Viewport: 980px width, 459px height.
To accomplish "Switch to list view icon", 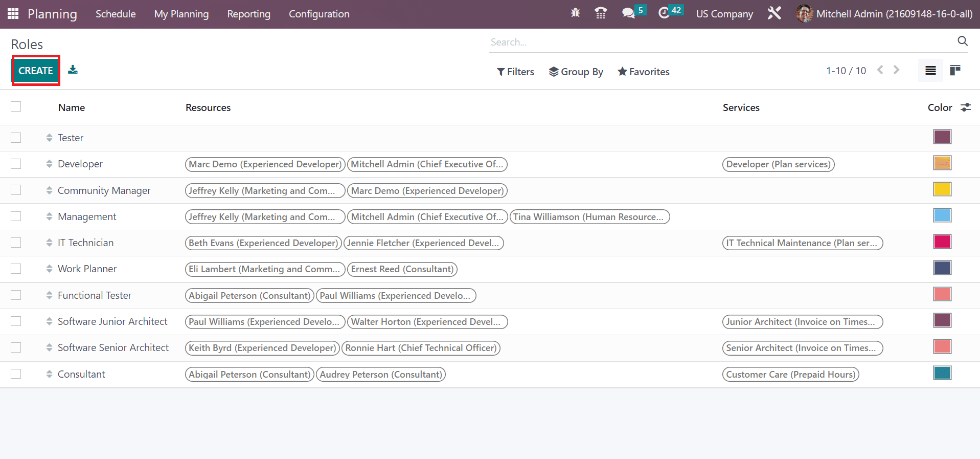I will [930, 71].
